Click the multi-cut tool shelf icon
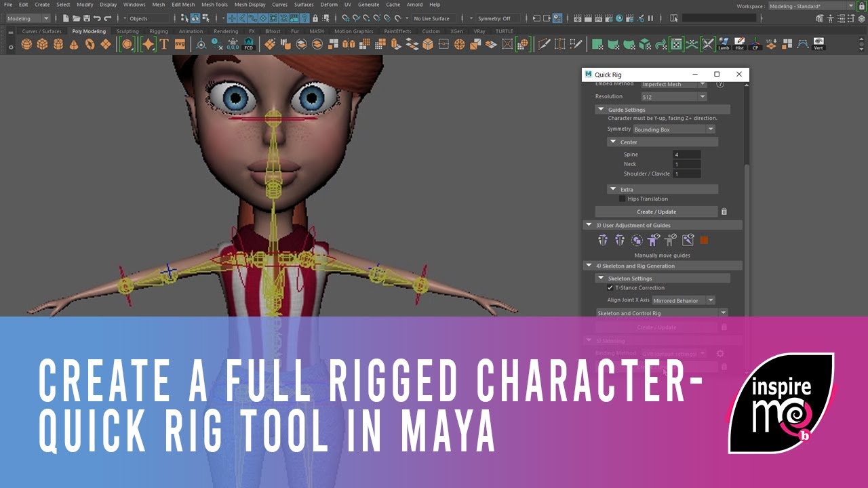The image size is (868, 488). point(544,45)
